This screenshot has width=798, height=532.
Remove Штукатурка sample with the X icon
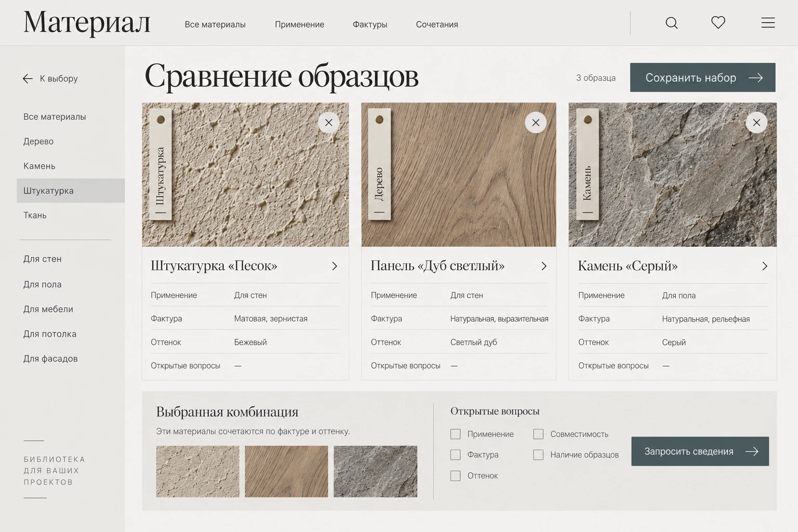point(328,123)
